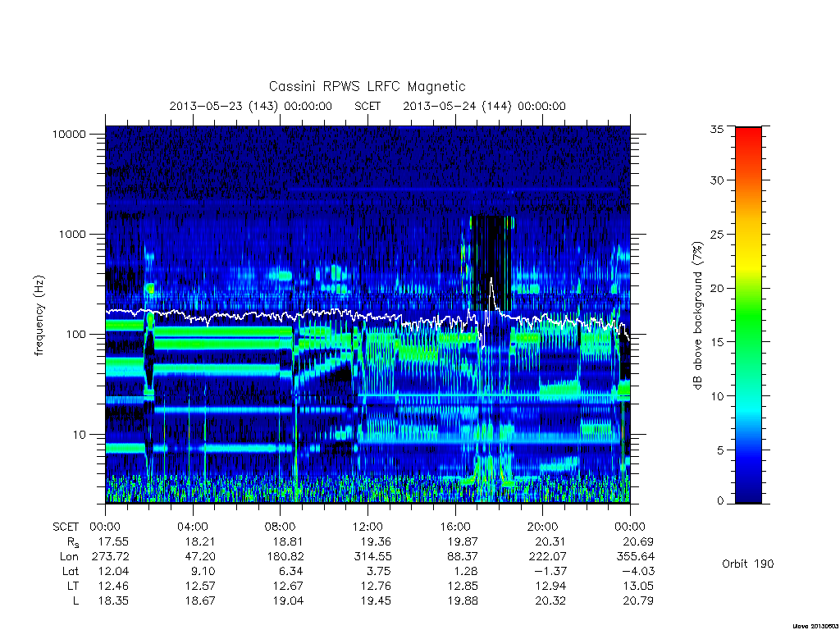Select the end time "2013-05-24 (144) 00:00:00"
This screenshot has height=630, width=840.
[x=484, y=106]
